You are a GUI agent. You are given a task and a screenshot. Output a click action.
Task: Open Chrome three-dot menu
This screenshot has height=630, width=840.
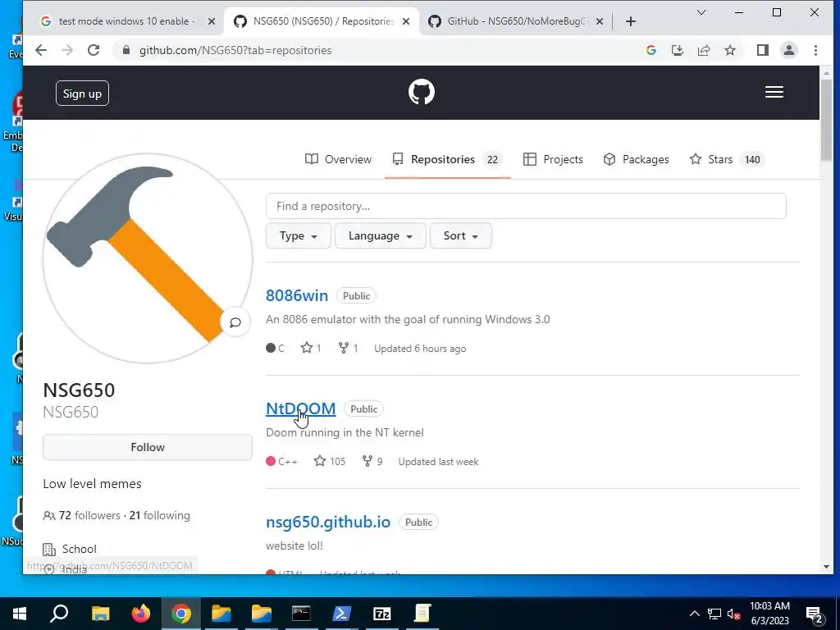pos(815,50)
